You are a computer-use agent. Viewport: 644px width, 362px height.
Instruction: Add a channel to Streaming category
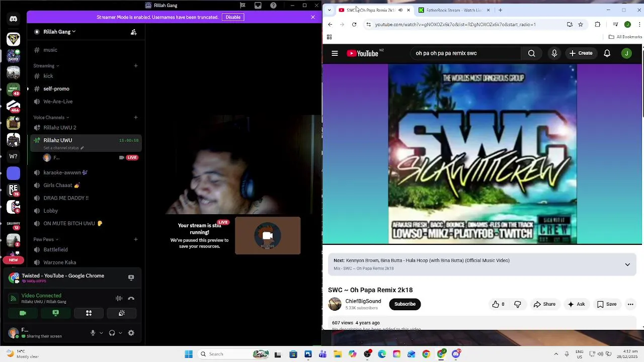click(135, 66)
